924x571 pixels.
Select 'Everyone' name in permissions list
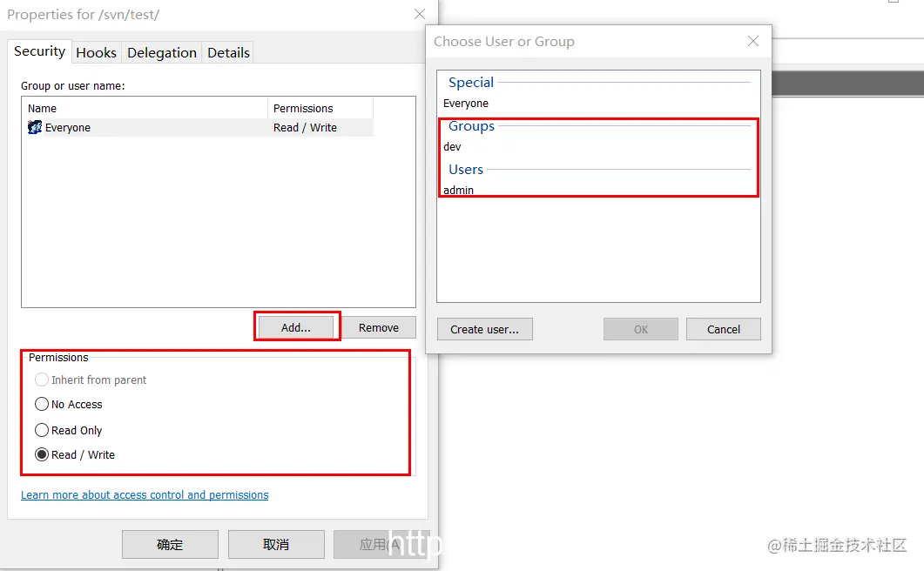[68, 128]
